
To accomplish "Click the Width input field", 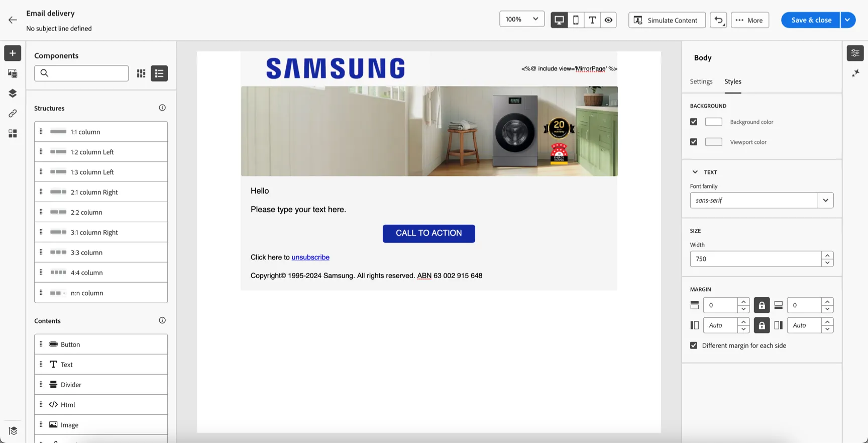I will click(x=755, y=259).
